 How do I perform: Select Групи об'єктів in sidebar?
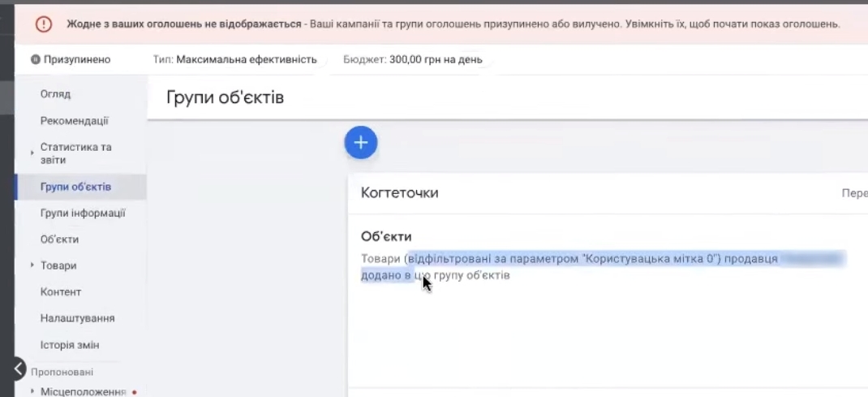(75, 187)
